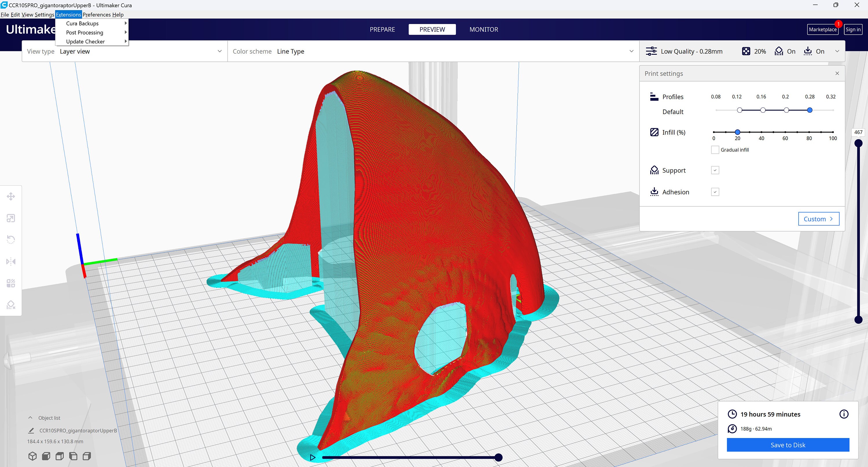
Task: Select the Support Blocker tool
Action: pyautogui.click(x=11, y=305)
